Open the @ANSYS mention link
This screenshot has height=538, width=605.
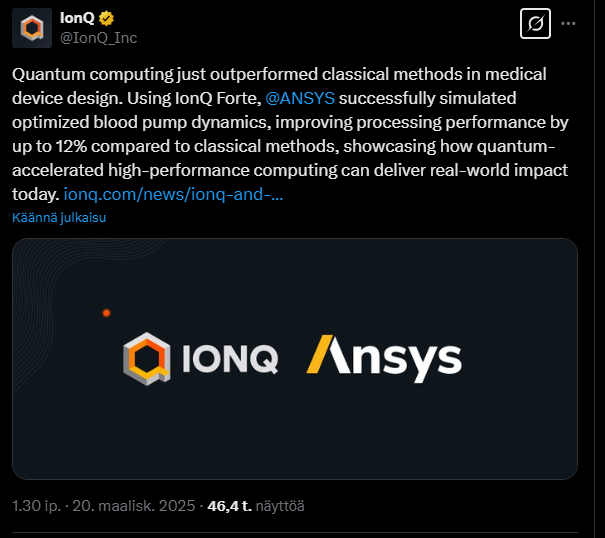pyautogui.click(x=300, y=98)
